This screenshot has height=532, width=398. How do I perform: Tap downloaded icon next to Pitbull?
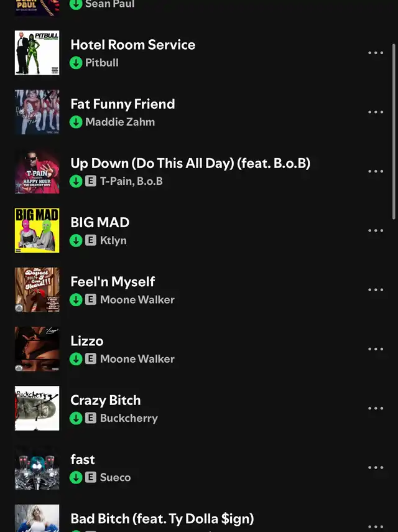click(x=76, y=63)
